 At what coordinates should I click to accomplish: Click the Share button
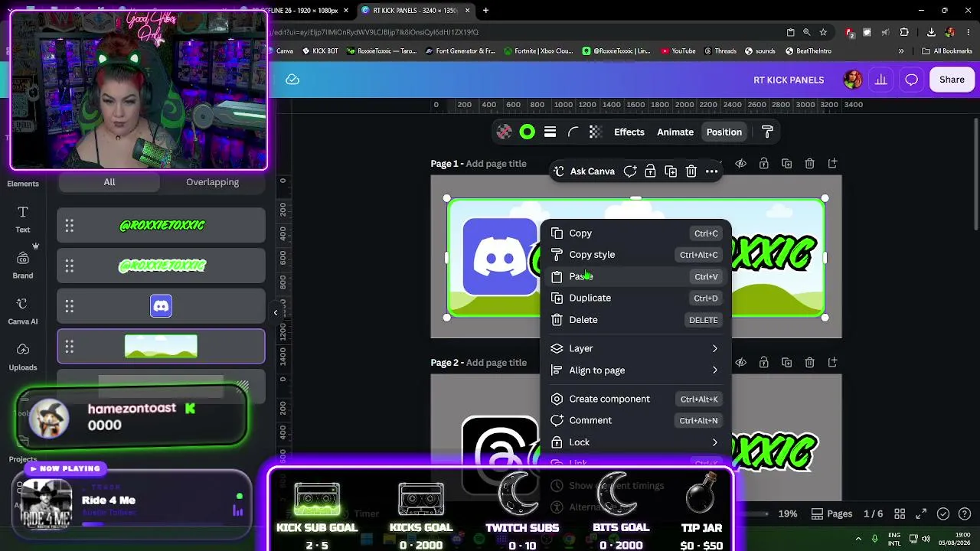952,80
